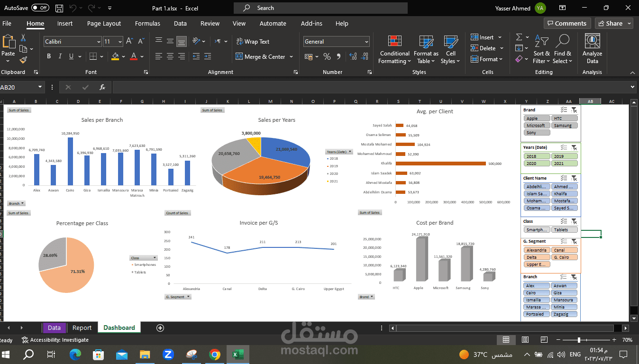Click the Comments button
This screenshot has width=639, height=364.
567,23
